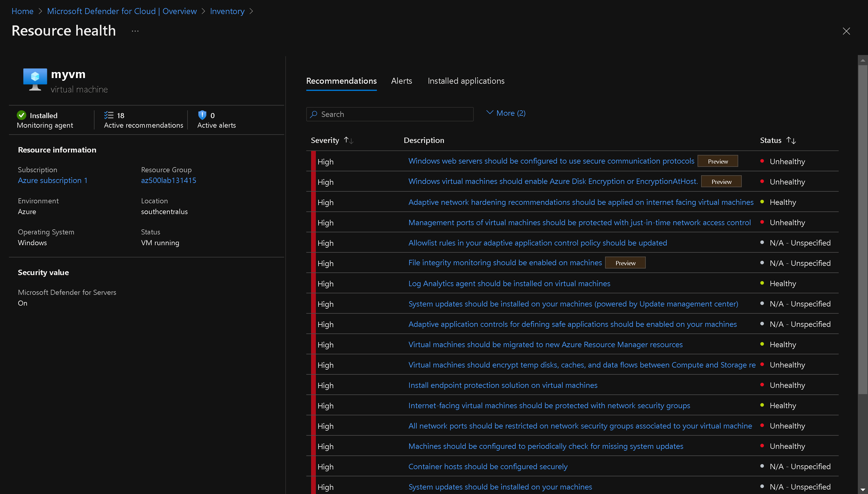Click inside the Search recommendations field
868x494 pixels.
point(390,114)
